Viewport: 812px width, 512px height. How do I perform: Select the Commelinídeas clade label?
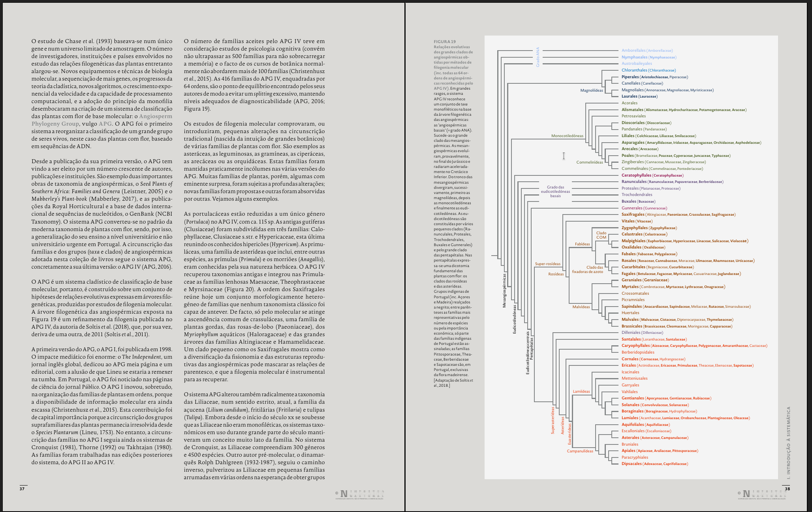(x=589, y=162)
